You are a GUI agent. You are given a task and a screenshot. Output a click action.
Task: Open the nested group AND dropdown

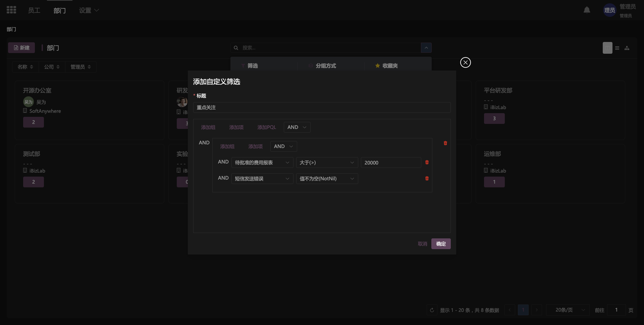tap(283, 146)
